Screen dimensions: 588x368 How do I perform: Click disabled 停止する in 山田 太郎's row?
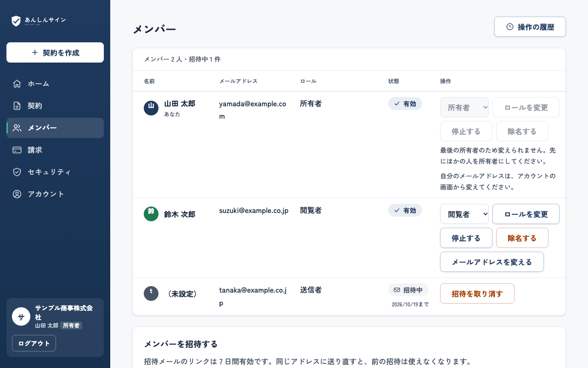click(466, 131)
